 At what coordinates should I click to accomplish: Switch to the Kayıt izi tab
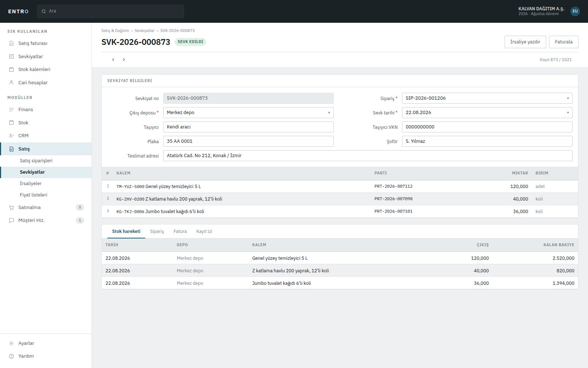pyautogui.click(x=204, y=231)
